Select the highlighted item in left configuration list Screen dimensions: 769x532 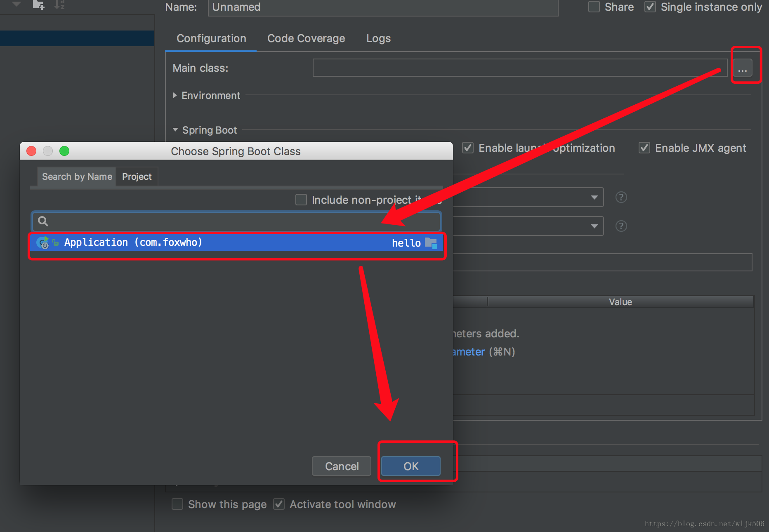pyautogui.click(x=77, y=38)
